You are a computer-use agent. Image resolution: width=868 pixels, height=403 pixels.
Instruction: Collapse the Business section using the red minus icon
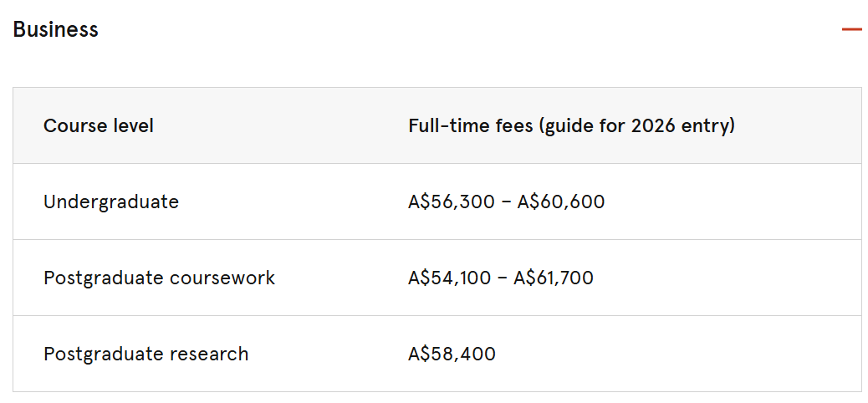click(x=851, y=29)
